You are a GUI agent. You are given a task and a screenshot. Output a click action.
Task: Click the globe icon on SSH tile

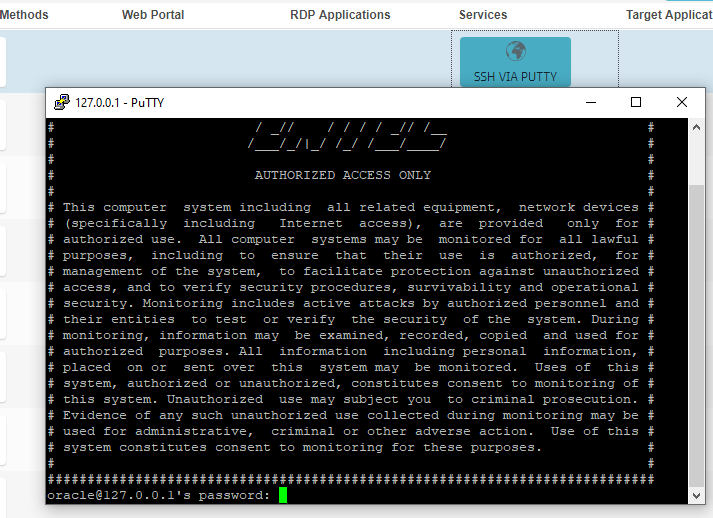pyautogui.click(x=516, y=51)
